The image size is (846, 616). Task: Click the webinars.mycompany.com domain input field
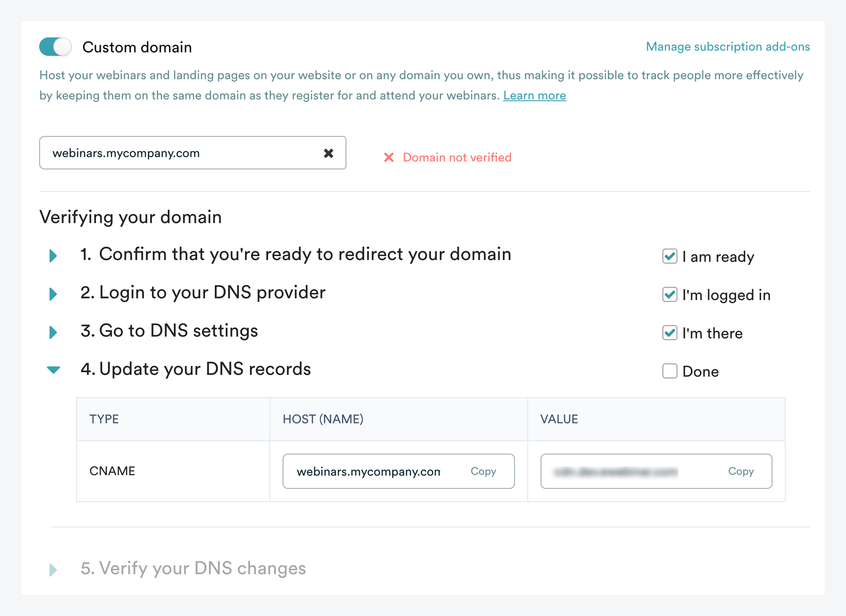(176, 153)
